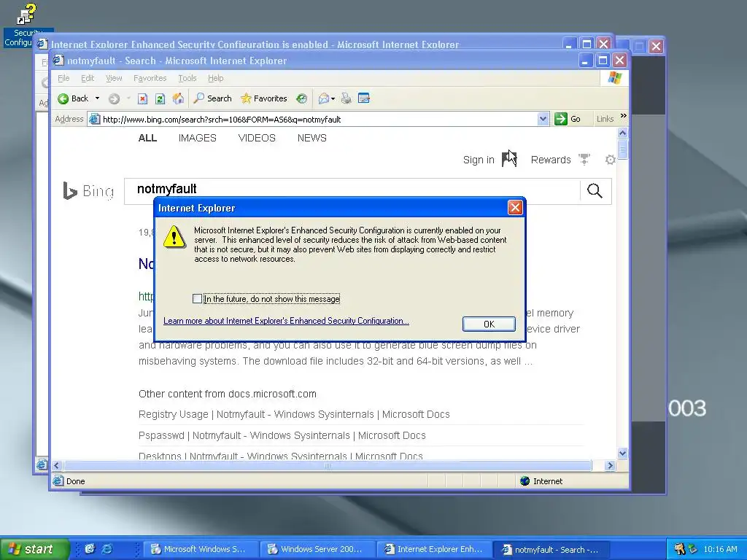The image size is (747, 560).
Task: Select the ALL results tab on Bing
Action: [147, 138]
